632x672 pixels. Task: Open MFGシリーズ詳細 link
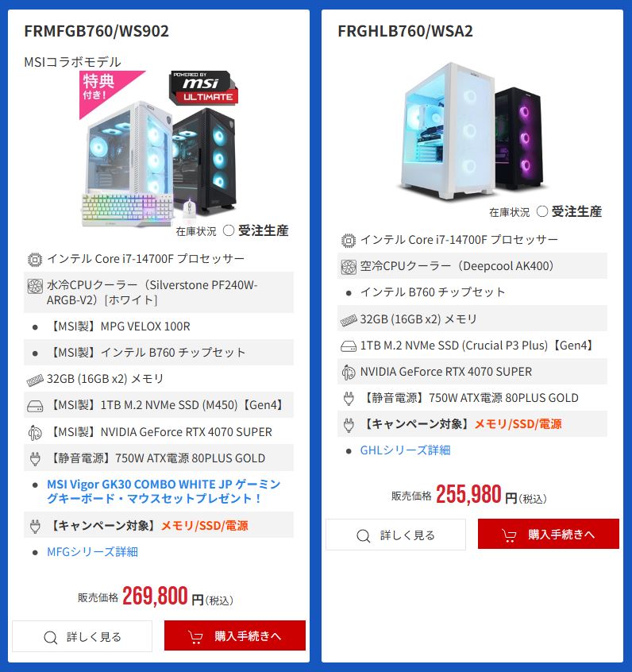click(92, 551)
